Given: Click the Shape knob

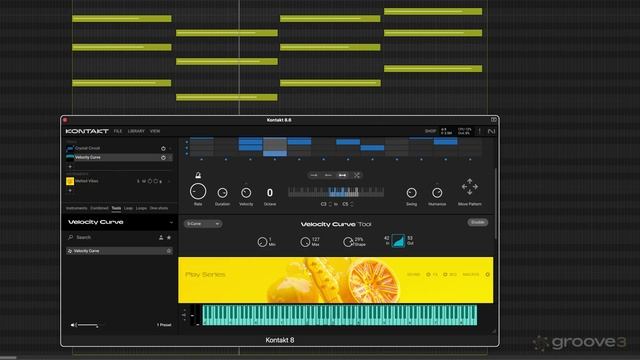Looking at the screenshot, I should (348, 242).
